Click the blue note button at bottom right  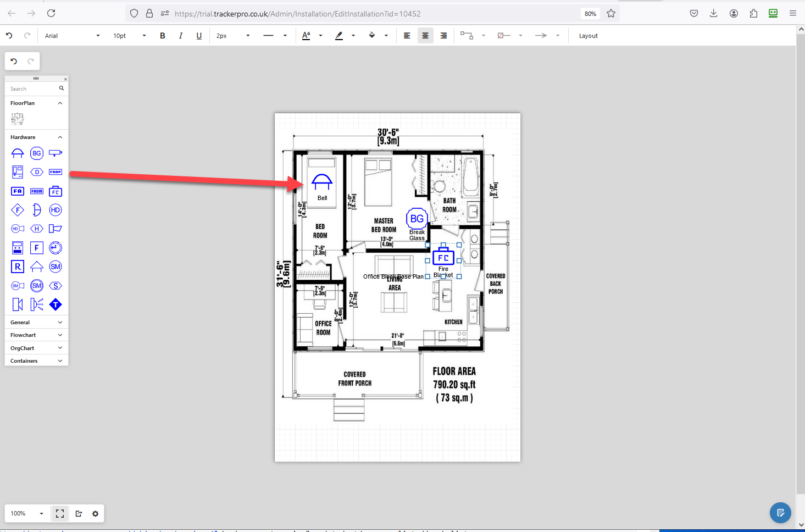tap(780, 513)
